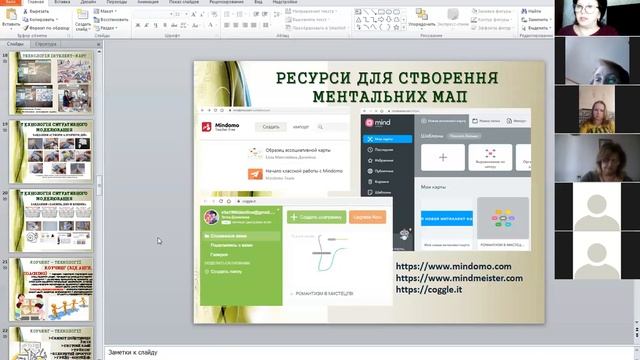Click the Создать слайд new slide icon

point(82,15)
